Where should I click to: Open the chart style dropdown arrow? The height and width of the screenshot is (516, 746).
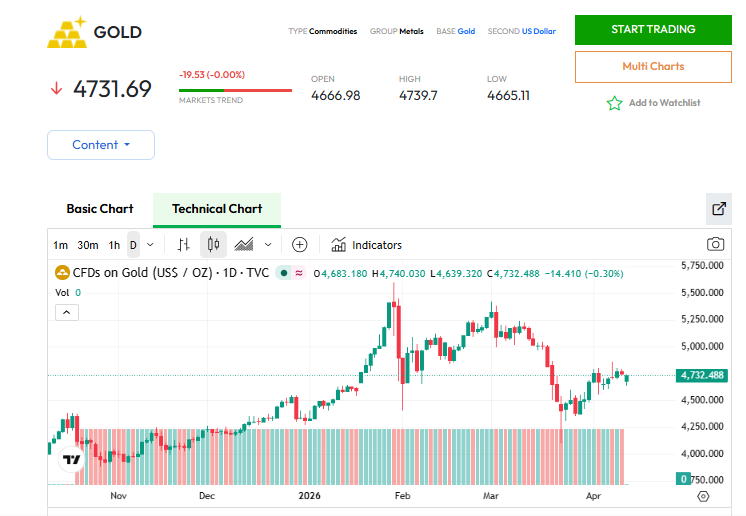[x=268, y=244]
